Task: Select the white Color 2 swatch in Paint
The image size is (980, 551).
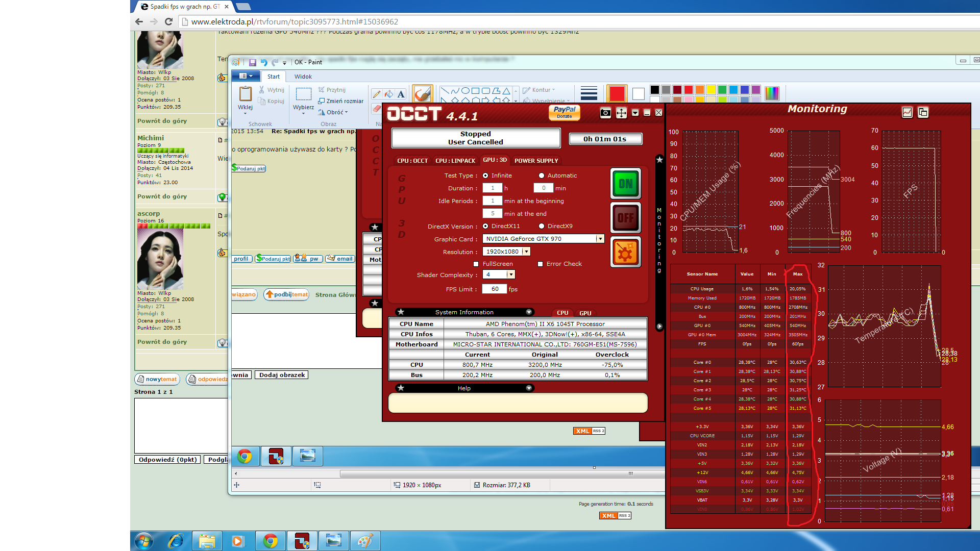Action: coord(638,94)
